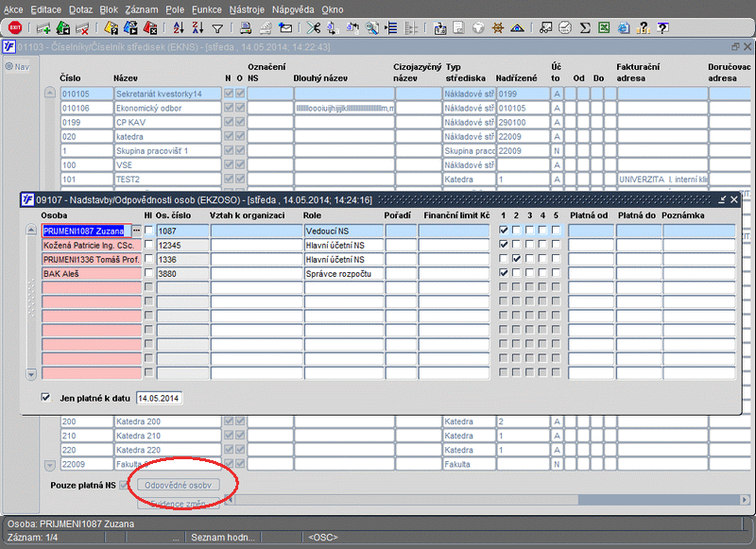The height and width of the screenshot is (549, 756).
Task: Click scroll-up arrow of the persons list
Action: pos(30,230)
